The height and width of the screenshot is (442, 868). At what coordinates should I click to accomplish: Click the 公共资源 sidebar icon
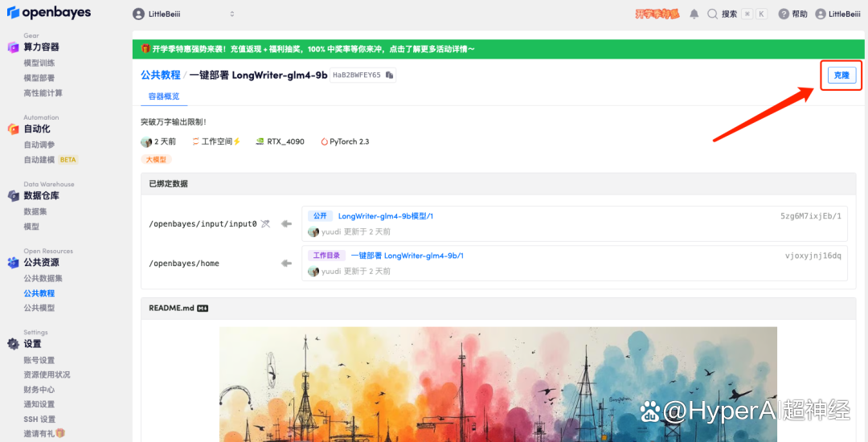click(x=13, y=263)
